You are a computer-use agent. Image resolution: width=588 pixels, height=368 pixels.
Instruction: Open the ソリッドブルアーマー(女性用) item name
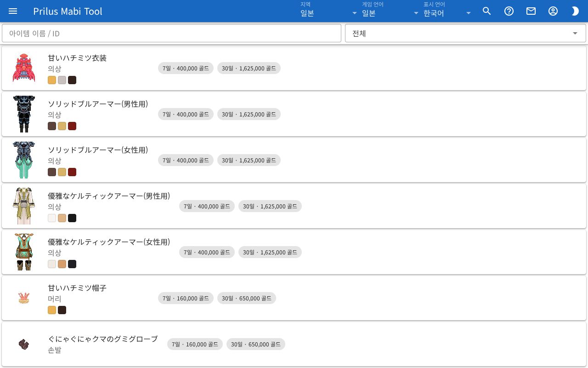click(98, 150)
